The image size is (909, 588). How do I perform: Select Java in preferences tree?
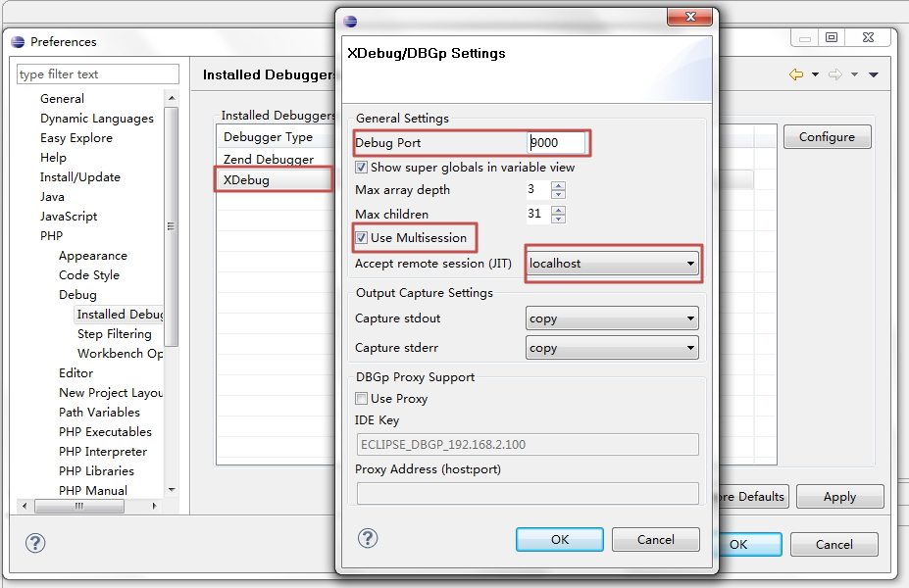[x=52, y=197]
